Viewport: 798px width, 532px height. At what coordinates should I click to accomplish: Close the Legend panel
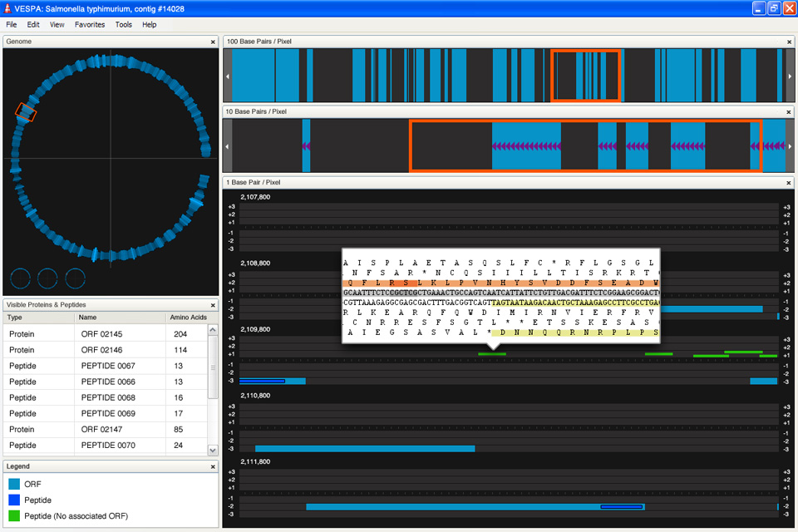click(213, 466)
